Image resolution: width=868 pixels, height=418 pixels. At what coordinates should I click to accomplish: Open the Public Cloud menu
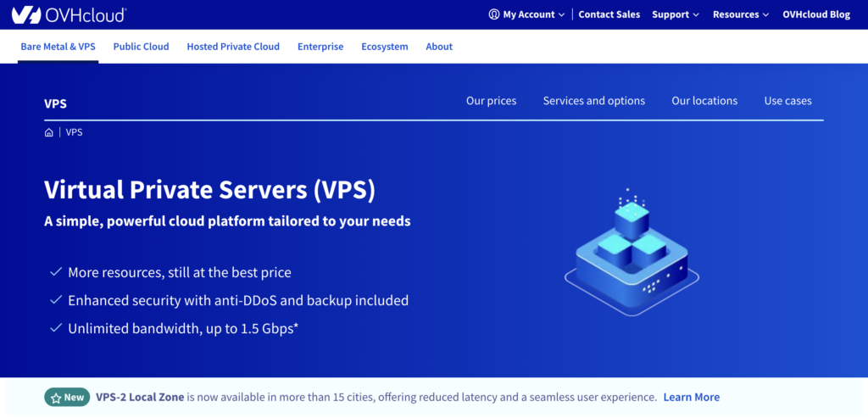pyautogui.click(x=142, y=47)
